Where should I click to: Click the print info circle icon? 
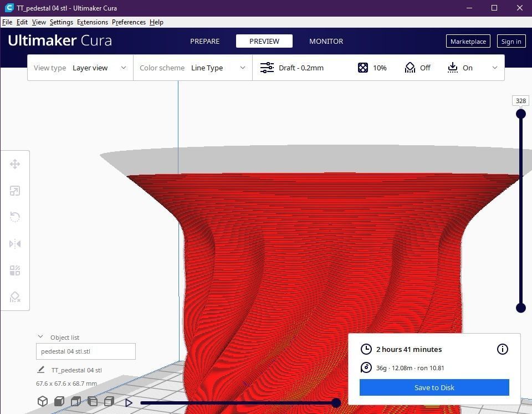(x=503, y=349)
